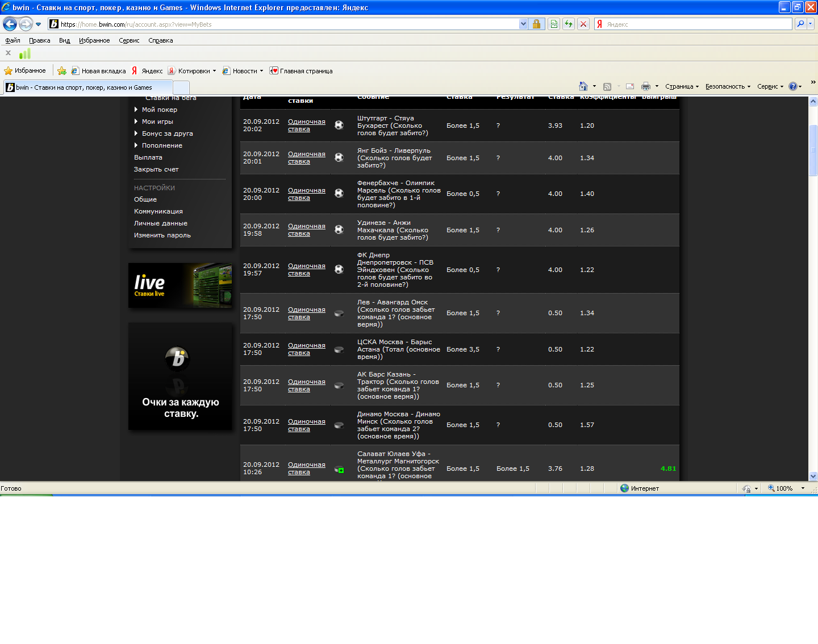Open the Новая вкладка favorite
This screenshot has height=644, width=818.
point(98,71)
